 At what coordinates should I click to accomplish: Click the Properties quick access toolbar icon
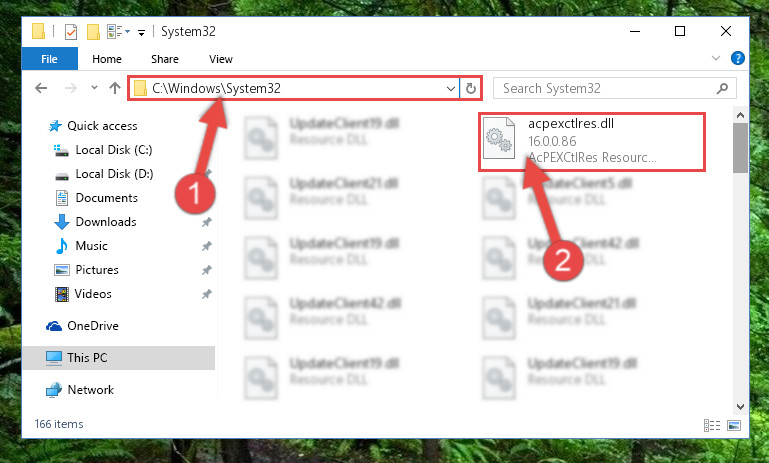[x=71, y=32]
